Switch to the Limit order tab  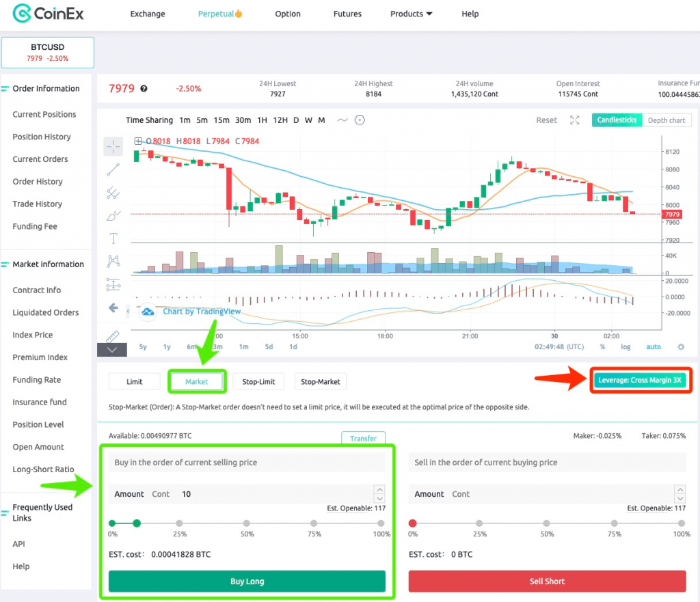(x=135, y=381)
